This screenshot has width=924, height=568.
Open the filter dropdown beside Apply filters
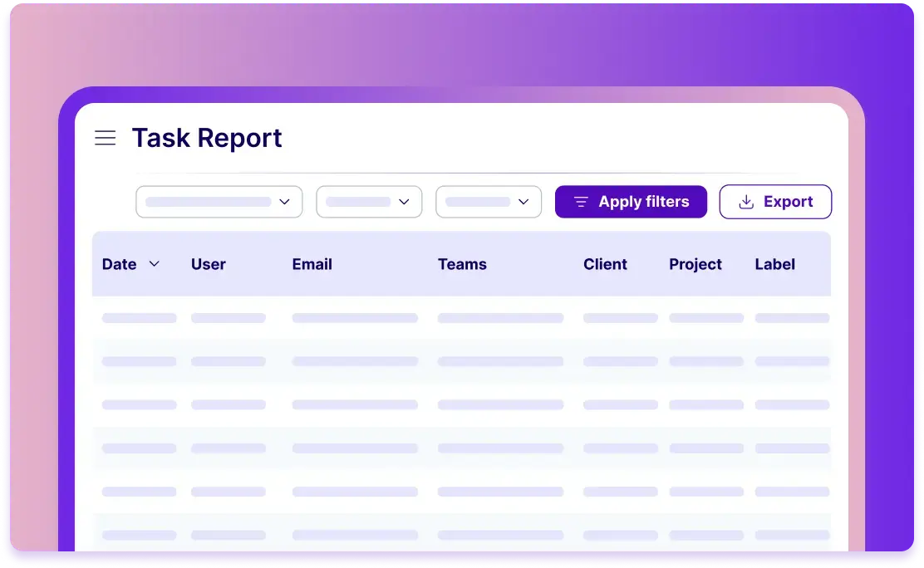[489, 202]
